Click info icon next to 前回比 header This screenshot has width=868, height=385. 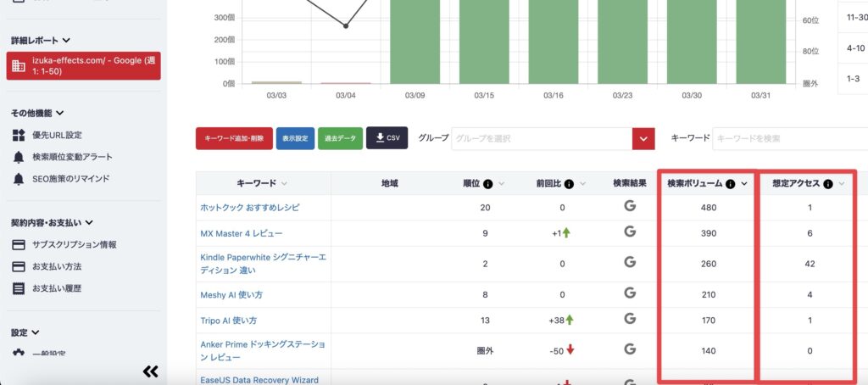(569, 183)
